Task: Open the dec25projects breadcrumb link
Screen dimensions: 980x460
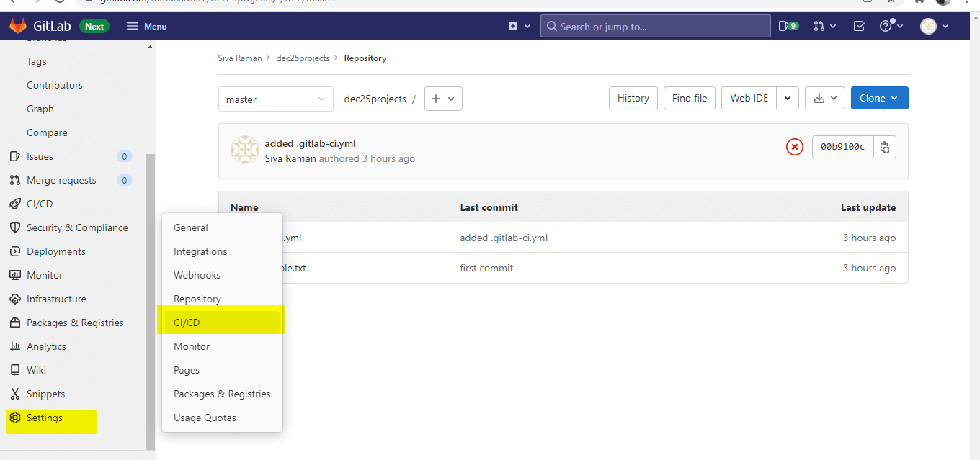Action: [303, 58]
